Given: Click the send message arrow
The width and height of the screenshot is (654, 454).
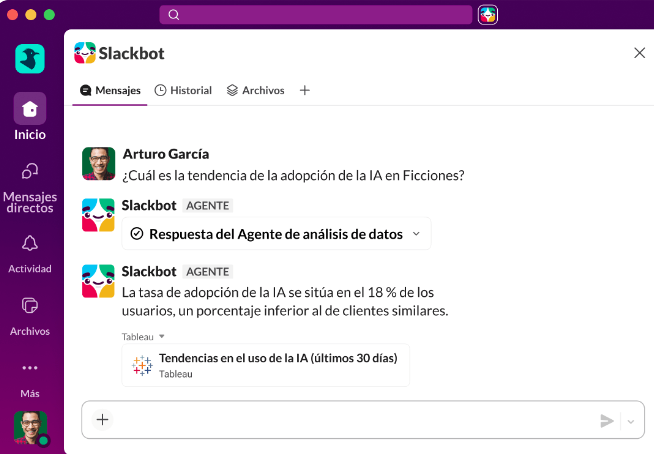Looking at the screenshot, I should (607, 421).
